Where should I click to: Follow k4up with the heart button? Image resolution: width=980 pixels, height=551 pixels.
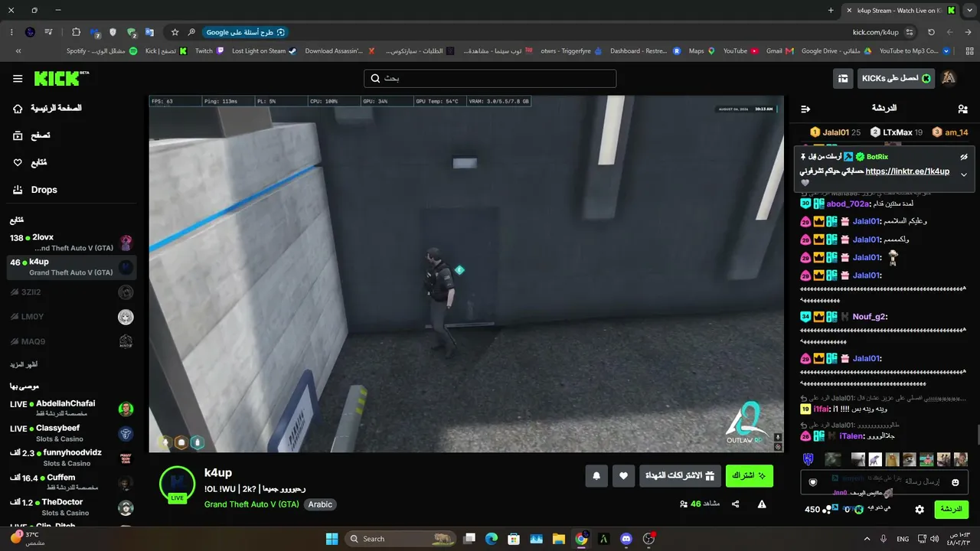click(623, 476)
